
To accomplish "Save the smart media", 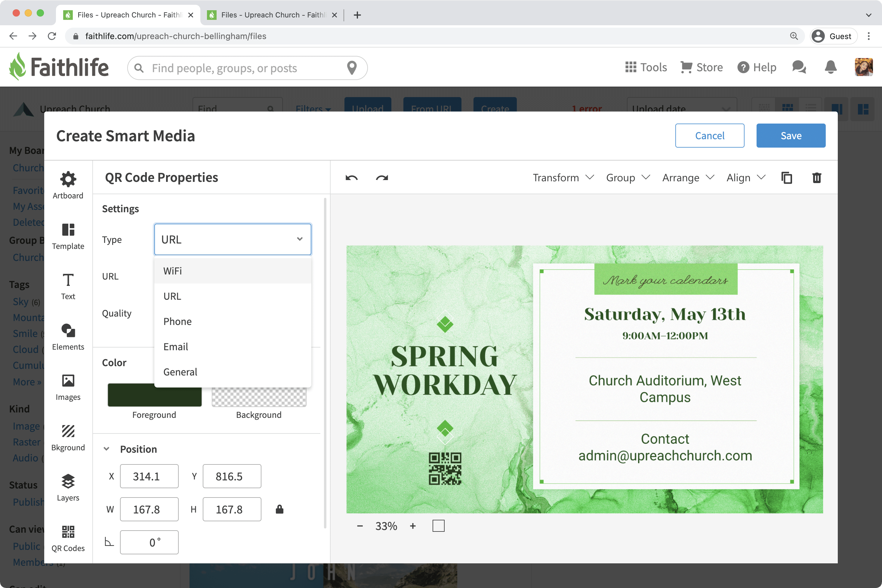I will [x=791, y=135].
